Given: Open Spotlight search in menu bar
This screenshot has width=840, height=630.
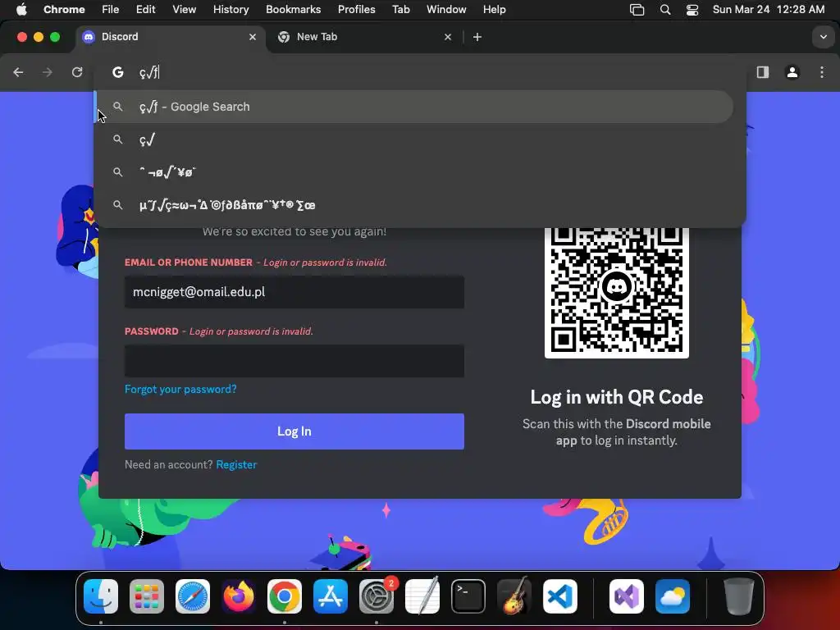Looking at the screenshot, I should click(664, 10).
